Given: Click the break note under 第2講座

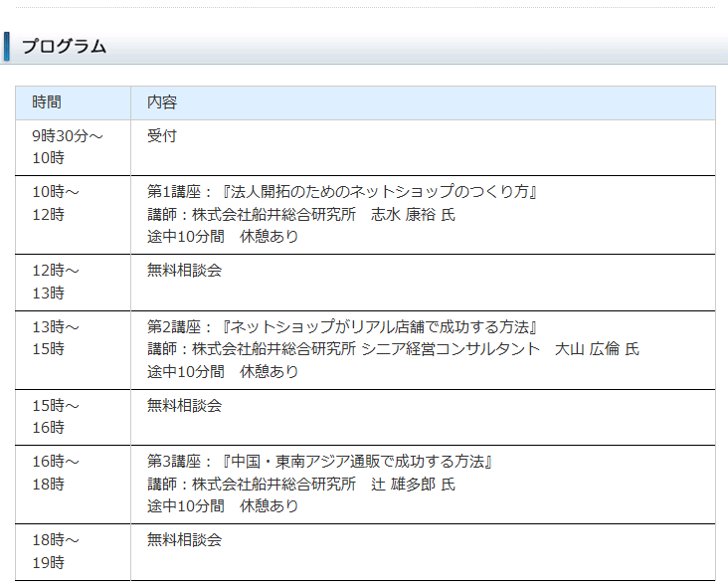Looking at the screenshot, I should [223, 371].
